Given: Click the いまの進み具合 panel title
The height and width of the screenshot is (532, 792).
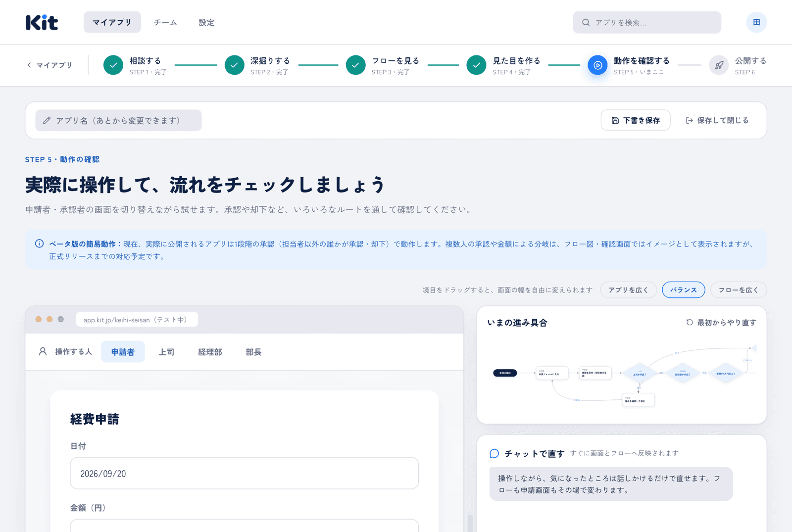Looking at the screenshot, I should pos(517,323).
